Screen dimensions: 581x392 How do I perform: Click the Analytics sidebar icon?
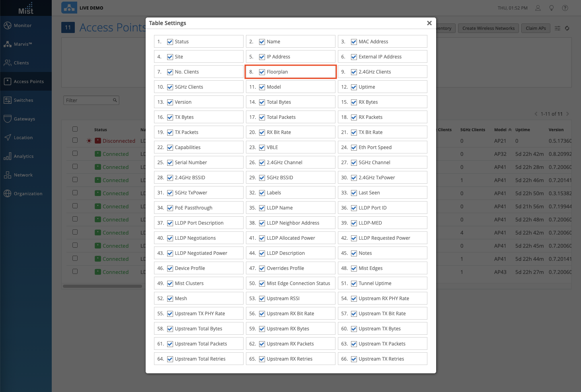[x=7, y=156]
